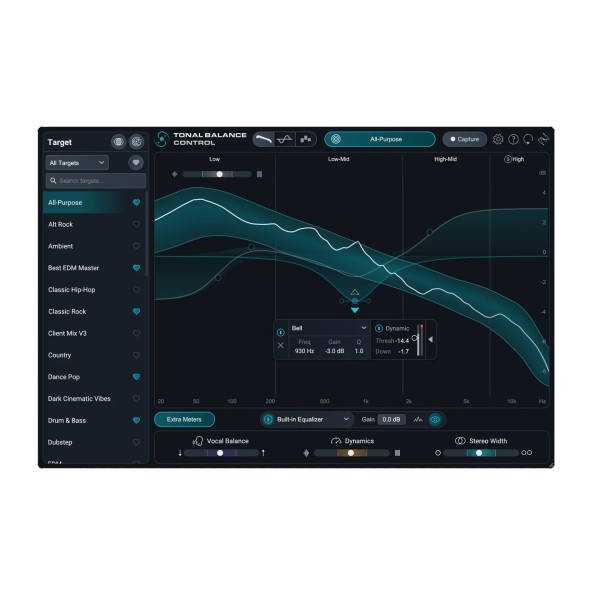Viewport: 600px width, 600px height.
Task: Click the spectrum reset icon next to Gain
Action: point(418,420)
